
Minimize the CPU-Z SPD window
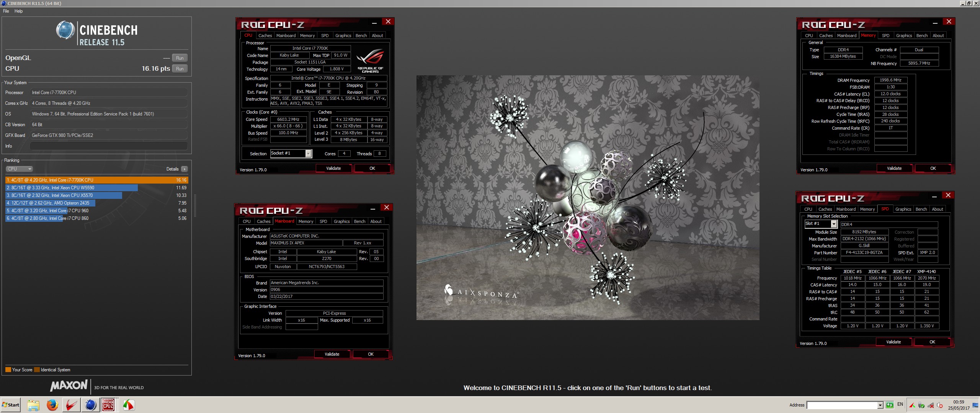point(934,197)
